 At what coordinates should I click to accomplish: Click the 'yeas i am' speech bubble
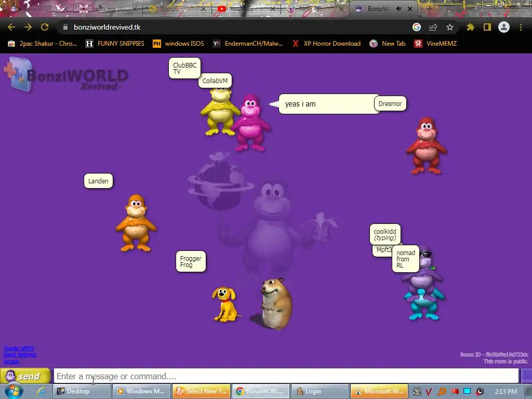tap(326, 104)
